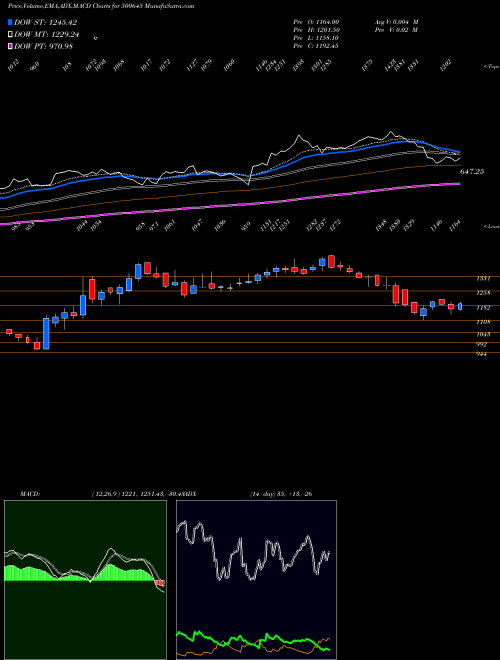This screenshot has width=500, height=660.
Task: Click the 1182 price level label
Action: tap(483, 308)
